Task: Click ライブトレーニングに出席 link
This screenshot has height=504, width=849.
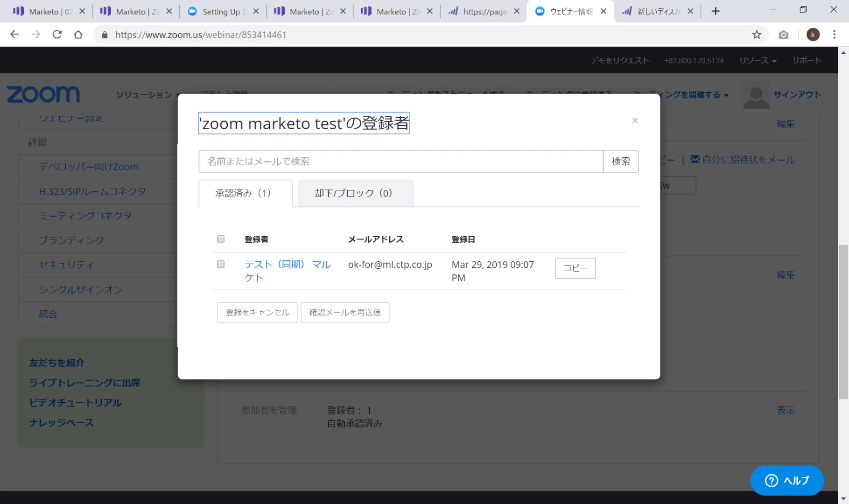Action: (x=84, y=383)
